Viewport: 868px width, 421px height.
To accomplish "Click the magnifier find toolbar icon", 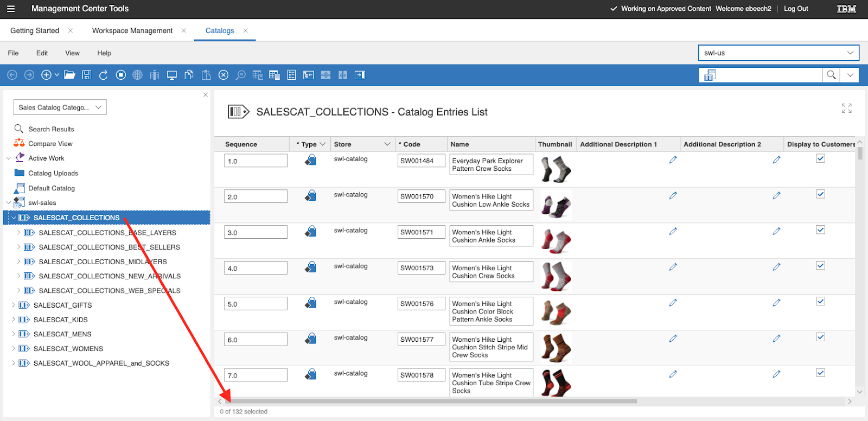I will pos(240,75).
